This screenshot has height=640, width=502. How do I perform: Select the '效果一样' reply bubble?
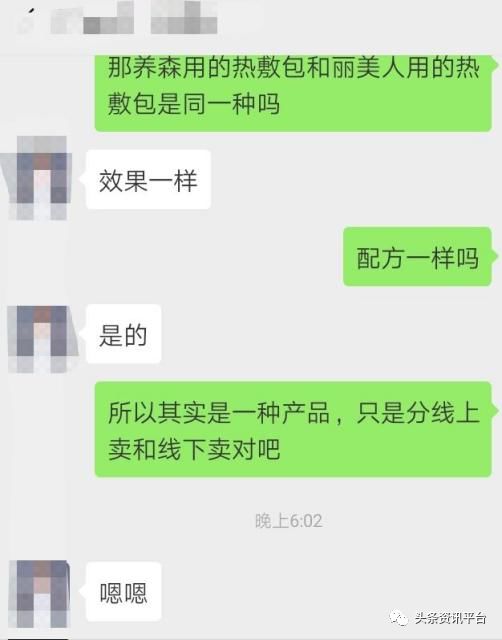(149, 180)
